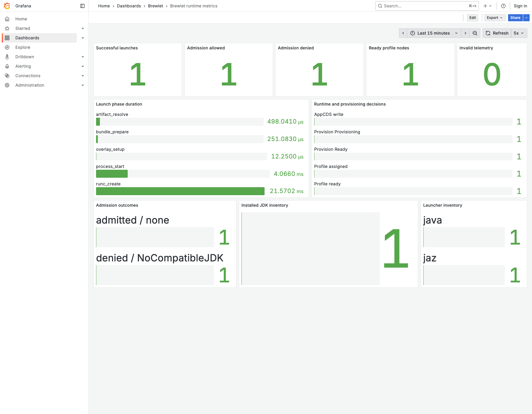
Task: Select Starred in the sidebar
Action: pos(23,28)
